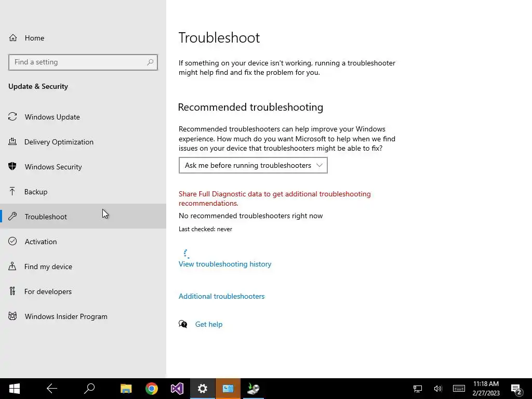Image resolution: width=532 pixels, height=399 pixels.
Task: Click the Troubleshoot wrench icon
Action: [12, 216]
